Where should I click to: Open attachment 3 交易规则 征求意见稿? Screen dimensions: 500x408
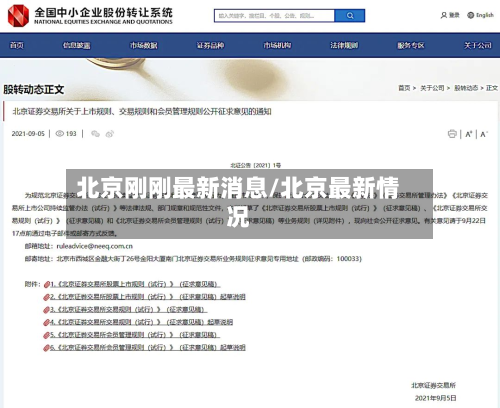[129, 310]
